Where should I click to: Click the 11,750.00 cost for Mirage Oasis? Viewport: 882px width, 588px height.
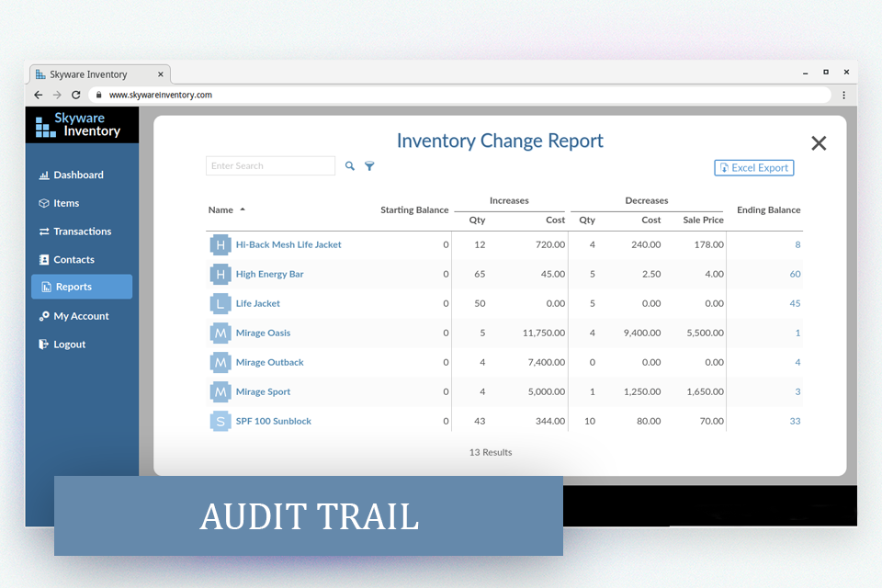[x=544, y=333]
